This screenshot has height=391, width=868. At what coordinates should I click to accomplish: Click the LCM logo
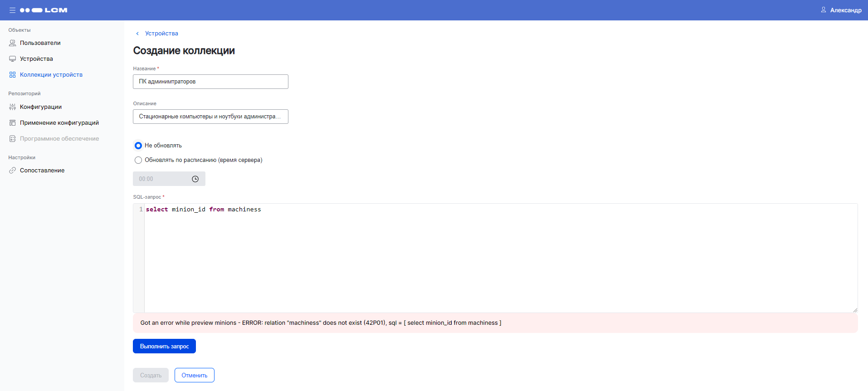pyautogui.click(x=44, y=10)
